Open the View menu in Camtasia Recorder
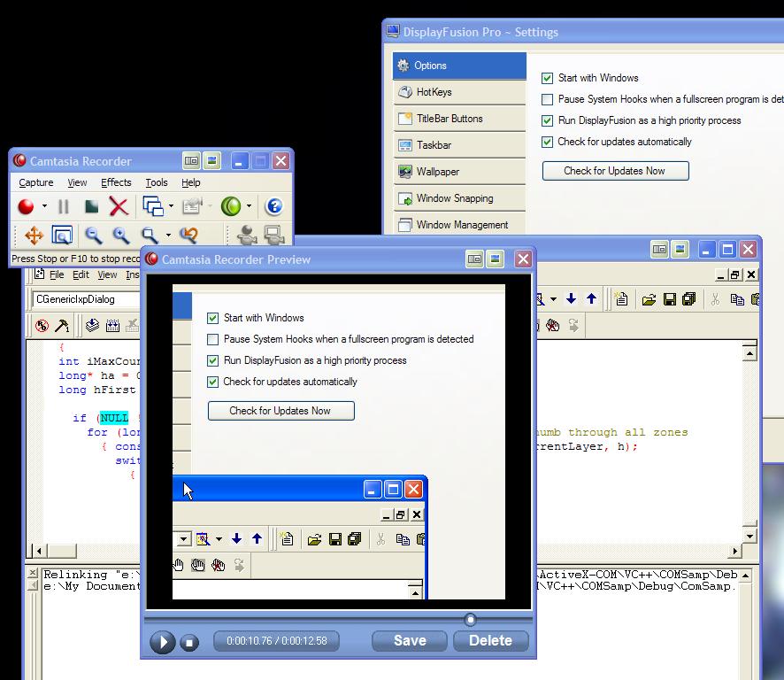Viewport: 784px width, 680px height. point(77,182)
